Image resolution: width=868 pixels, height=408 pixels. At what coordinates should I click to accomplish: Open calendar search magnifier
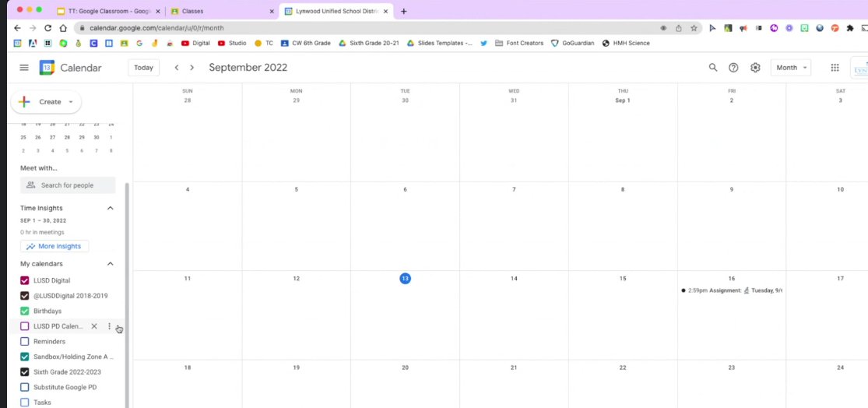(713, 68)
